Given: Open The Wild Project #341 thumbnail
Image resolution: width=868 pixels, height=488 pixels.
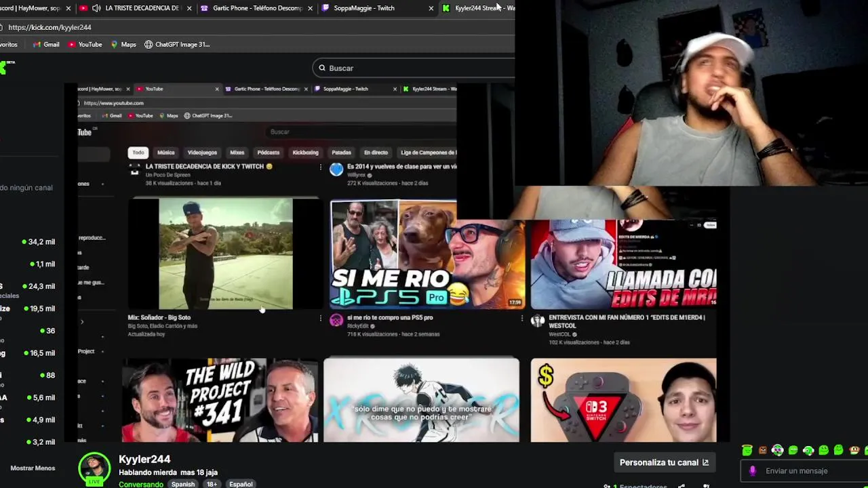Looking at the screenshot, I should coord(220,400).
